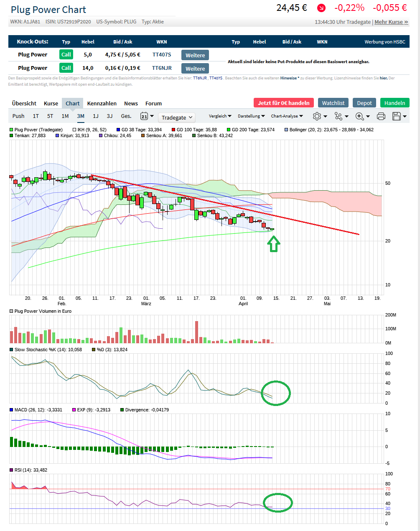The image size is (420, 531).
Task: Click the red price trend arrow icon
Action: (321, 8)
